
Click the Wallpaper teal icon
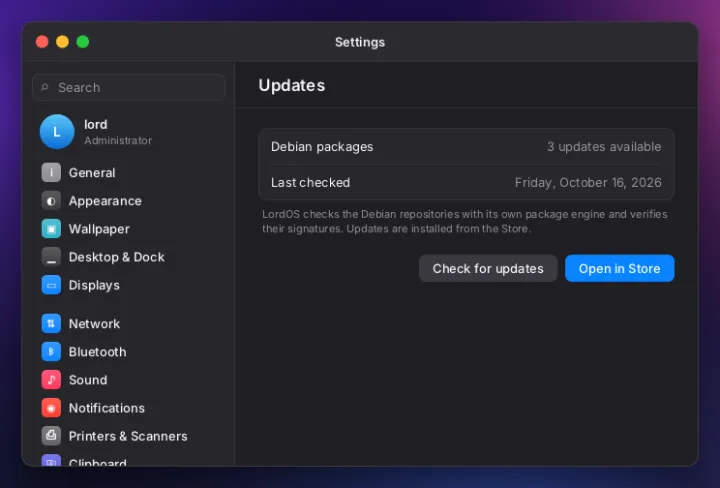51,229
